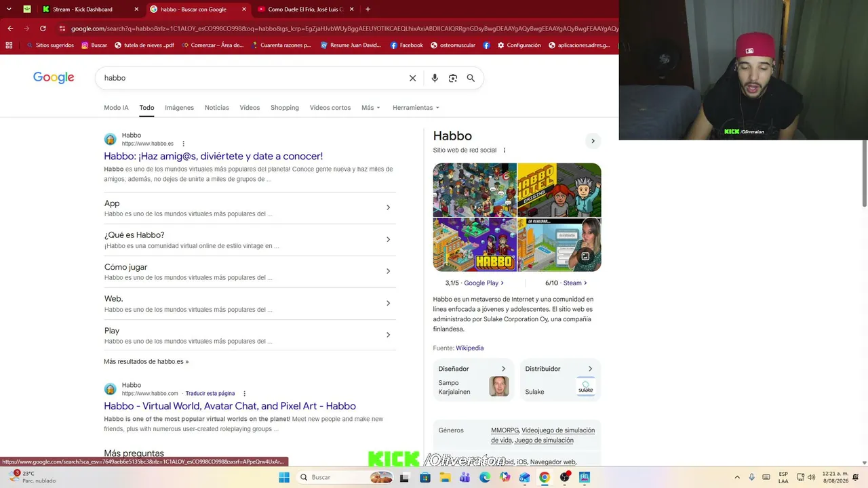View site information for google.com
Viewport: 868px width, 488px height.
62,28
